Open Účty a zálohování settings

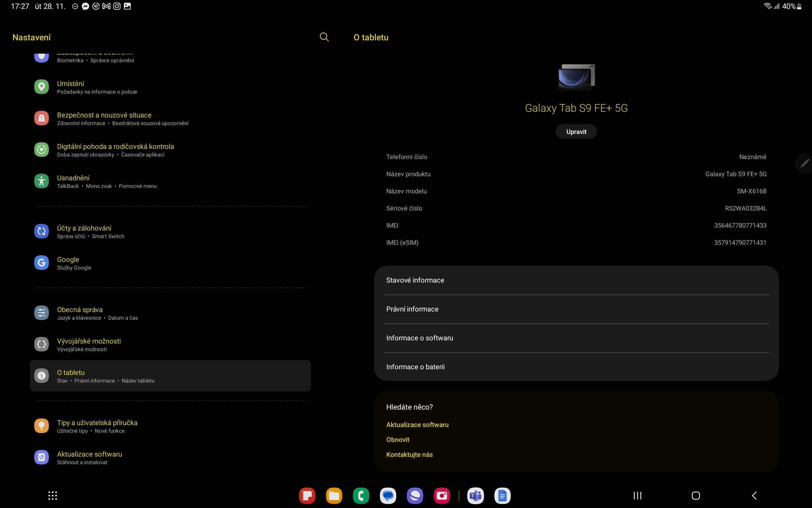click(x=170, y=231)
